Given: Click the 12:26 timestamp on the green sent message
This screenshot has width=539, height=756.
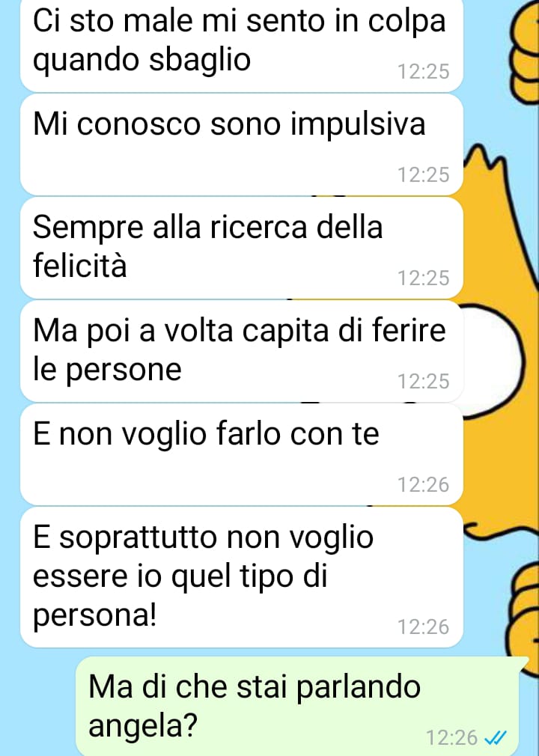Looking at the screenshot, I should (451, 738).
